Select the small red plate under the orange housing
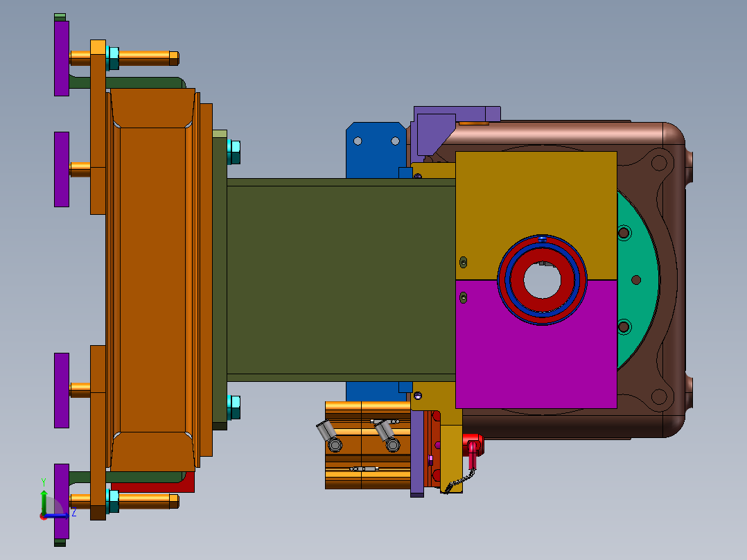Screen dimensions: 747x560 pyautogui.click(x=152, y=482)
